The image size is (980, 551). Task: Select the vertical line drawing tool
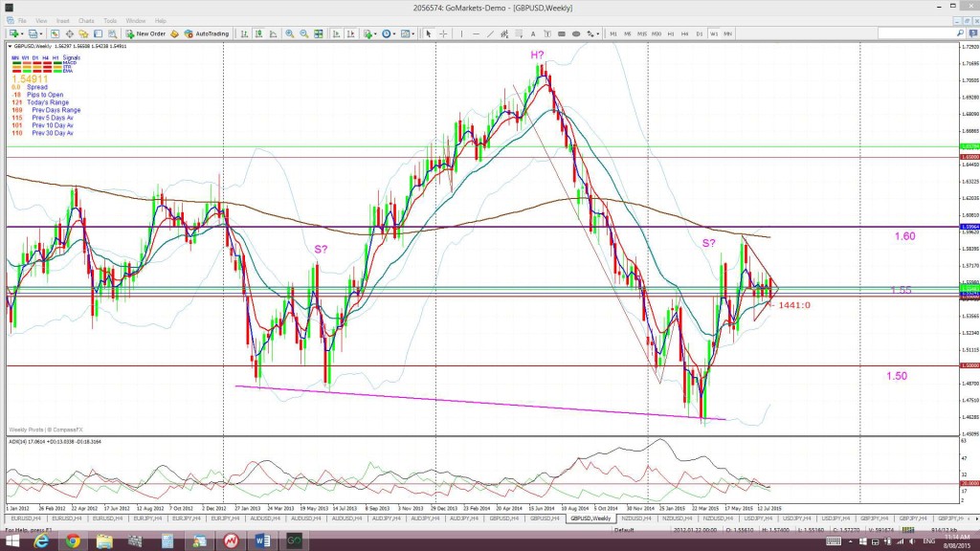pos(461,33)
